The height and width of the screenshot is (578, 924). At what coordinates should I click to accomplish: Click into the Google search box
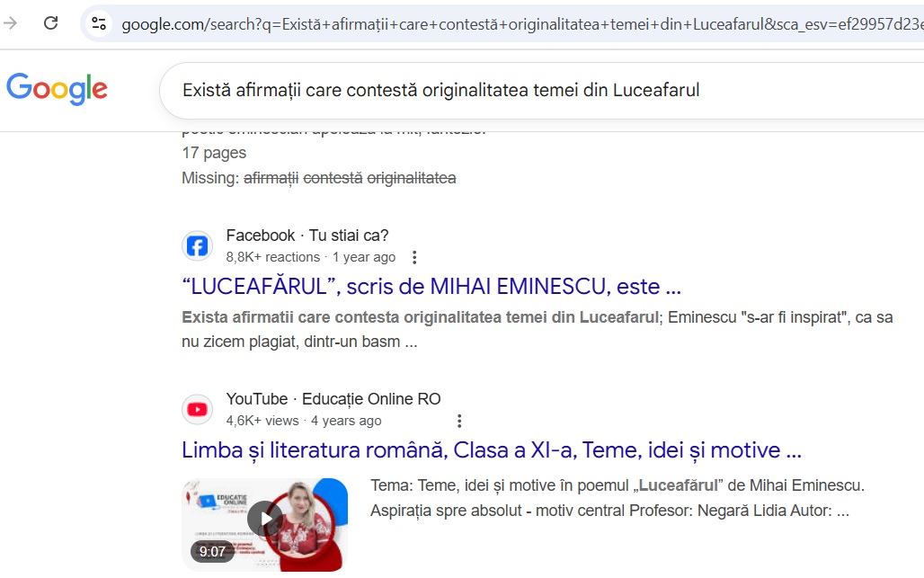tap(542, 90)
